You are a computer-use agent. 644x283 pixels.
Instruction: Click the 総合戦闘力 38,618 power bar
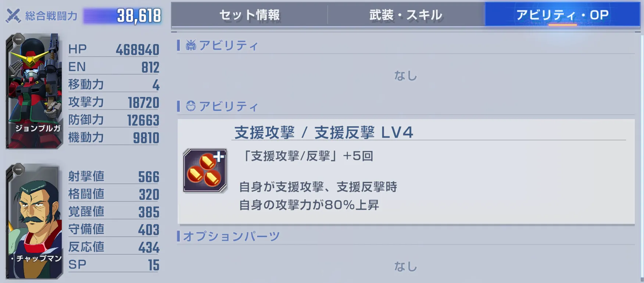point(122,16)
